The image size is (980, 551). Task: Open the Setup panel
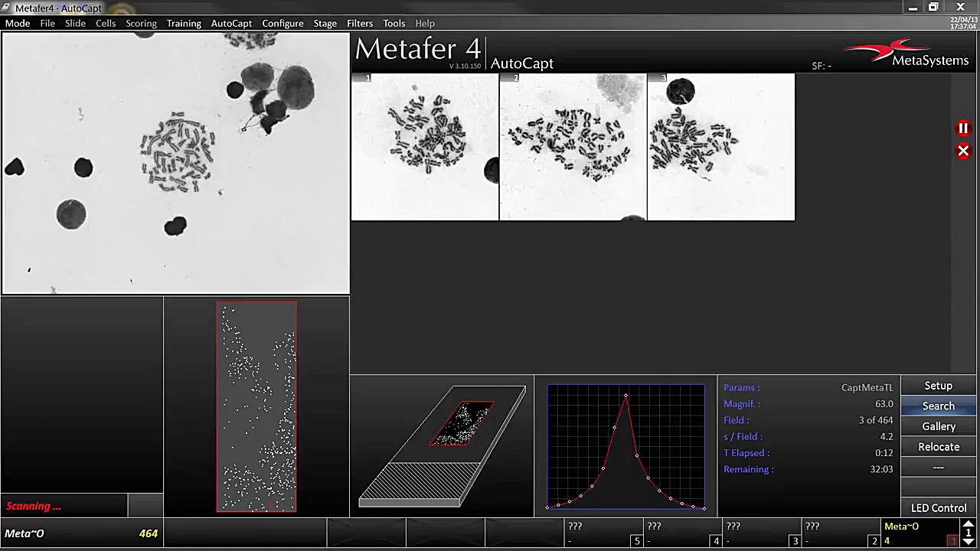click(939, 385)
